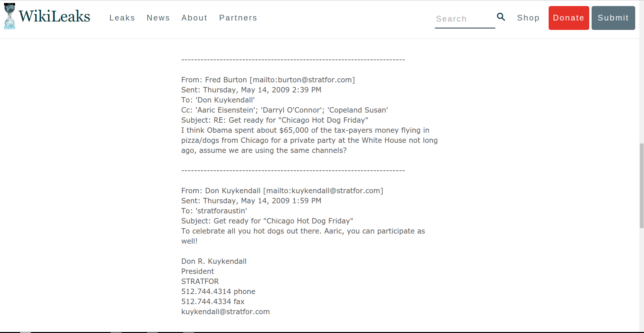Click the Submit button

[x=613, y=18]
